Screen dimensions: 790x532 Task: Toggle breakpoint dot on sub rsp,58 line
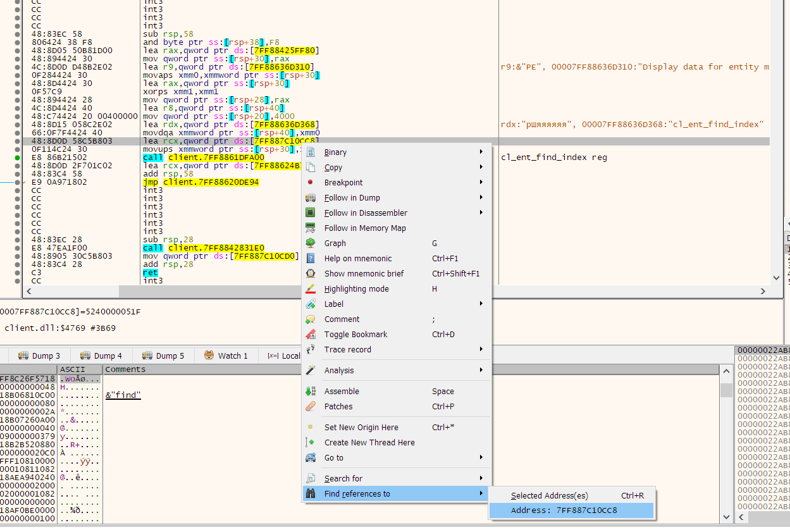(17, 34)
